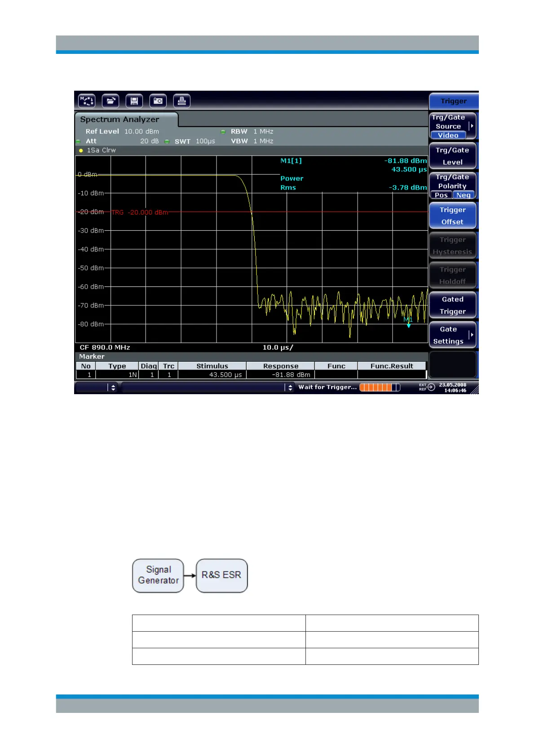Click the M1[1] marker readout
This screenshot has height=756, width=535.
291,161
